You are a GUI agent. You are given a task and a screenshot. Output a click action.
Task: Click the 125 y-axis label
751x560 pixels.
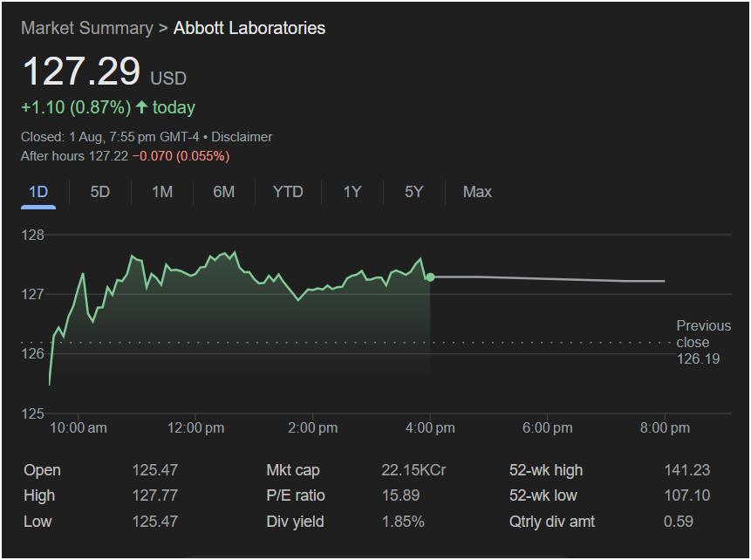click(x=32, y=413)
